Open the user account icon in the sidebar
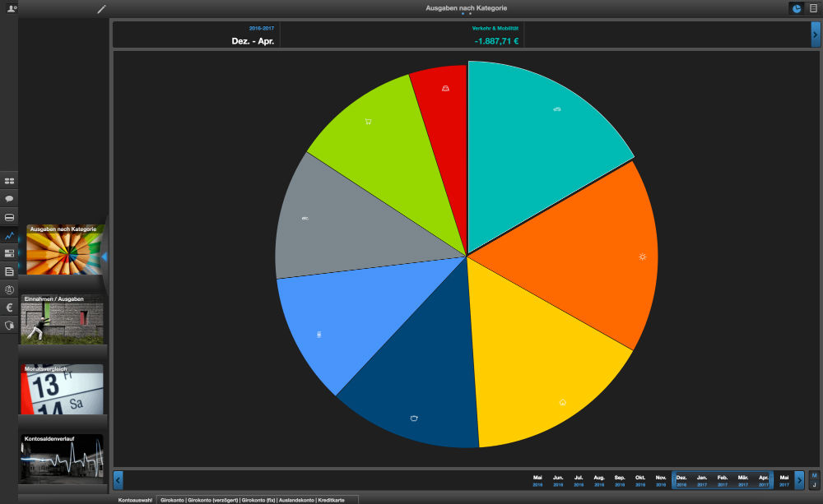823x504 pixels. (x=11, y=8)
